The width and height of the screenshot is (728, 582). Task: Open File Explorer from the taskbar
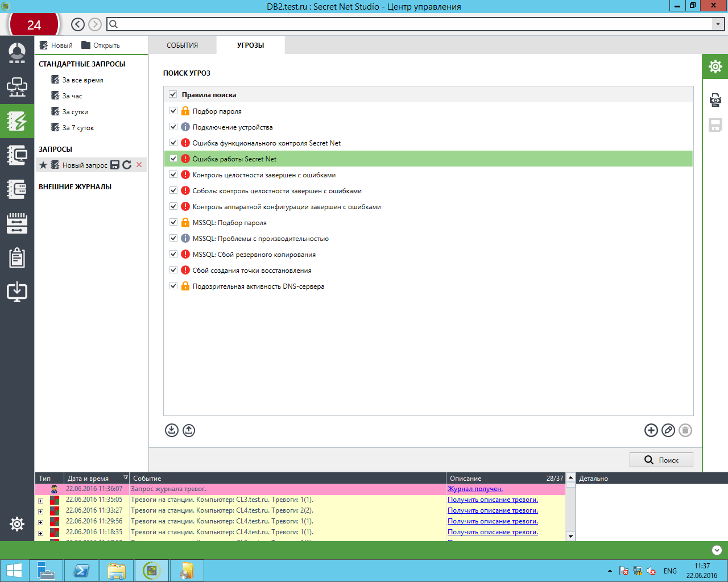tap(117, 571)
